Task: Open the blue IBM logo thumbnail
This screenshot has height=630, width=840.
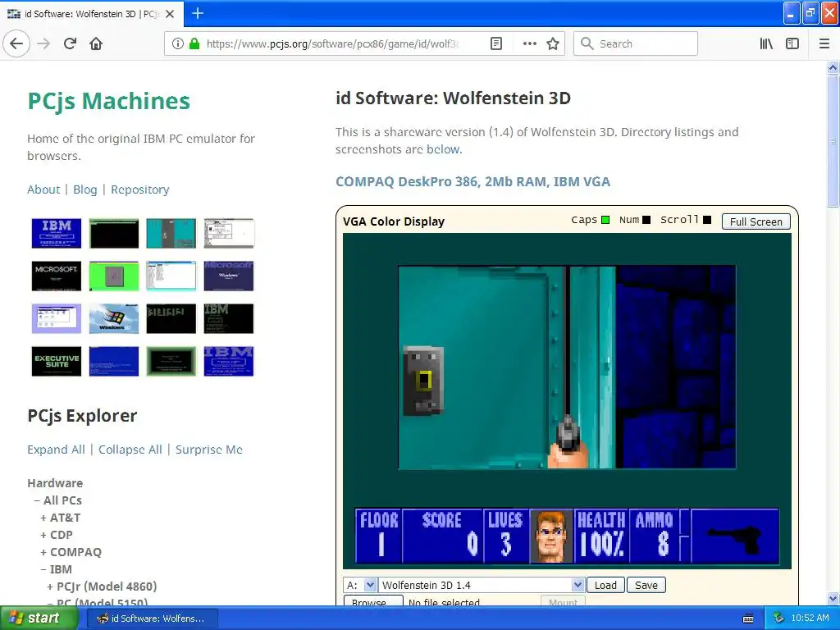Action: 57,233
